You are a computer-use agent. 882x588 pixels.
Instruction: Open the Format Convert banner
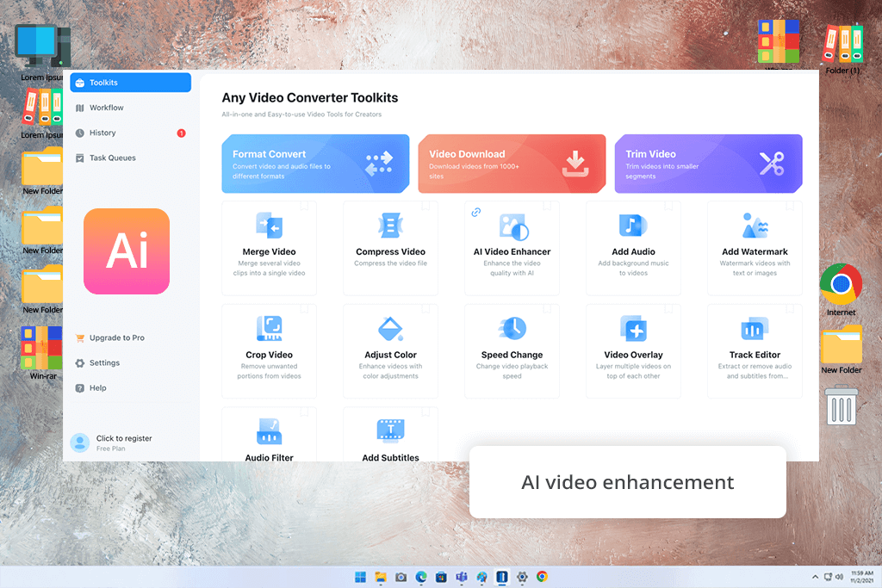pyautogui.click(x=315, y=164)
